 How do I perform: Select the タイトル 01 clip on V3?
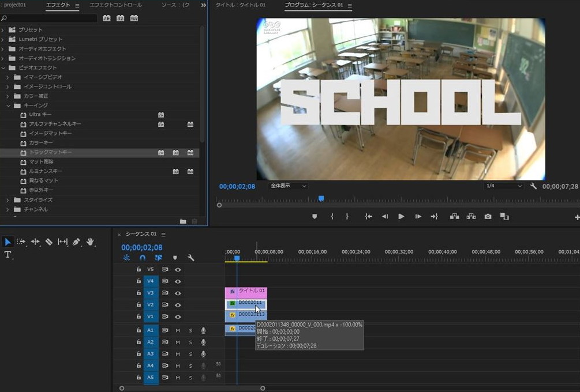(250, 292)
